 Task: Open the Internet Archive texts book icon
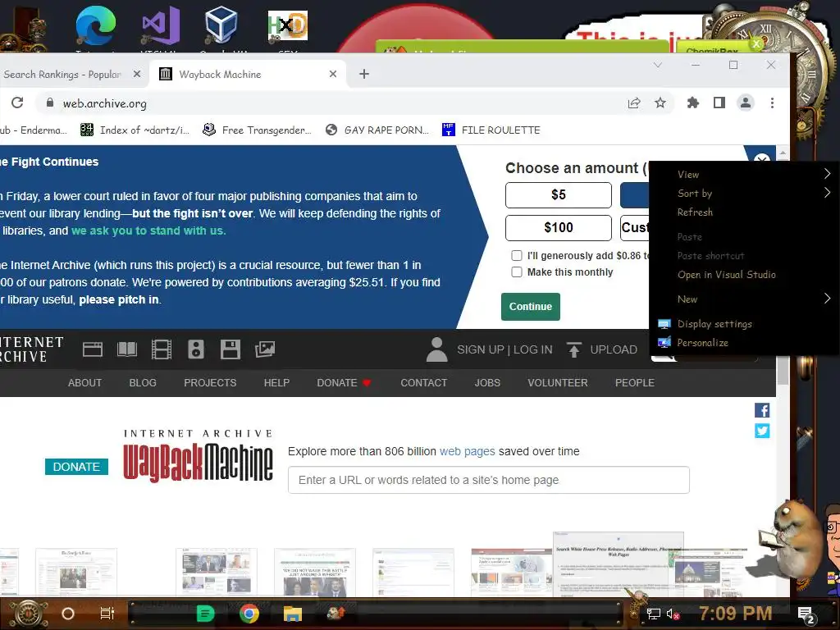click(127, 349)
